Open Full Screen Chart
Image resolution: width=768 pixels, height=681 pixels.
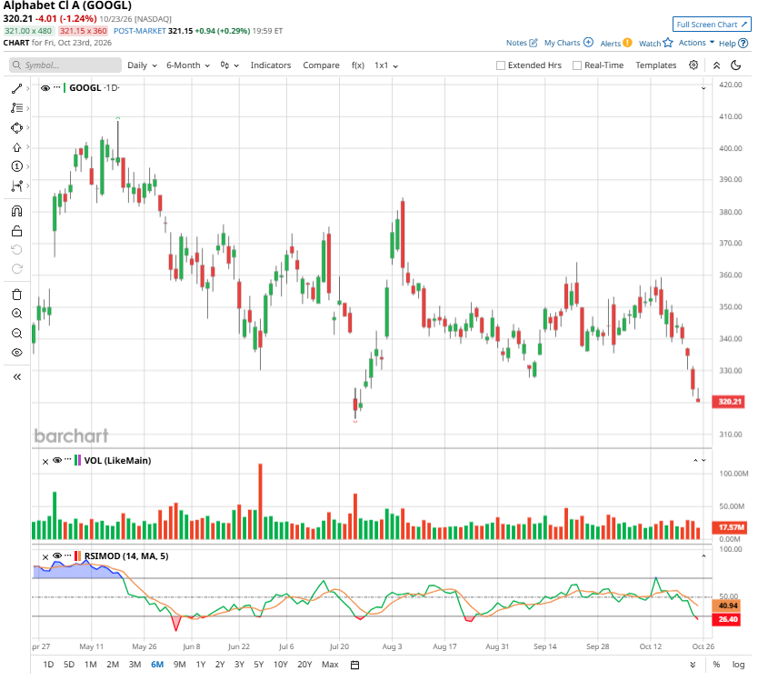click(x=712, y=24)
